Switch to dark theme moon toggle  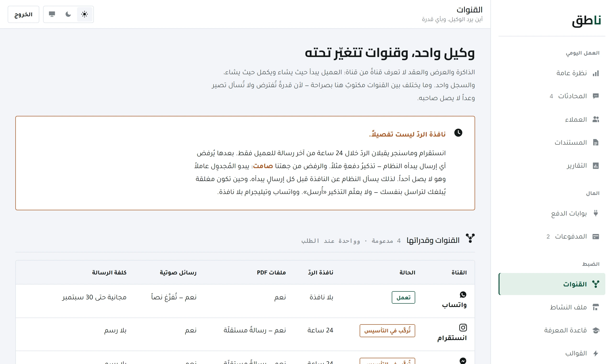tap(68, 14)
